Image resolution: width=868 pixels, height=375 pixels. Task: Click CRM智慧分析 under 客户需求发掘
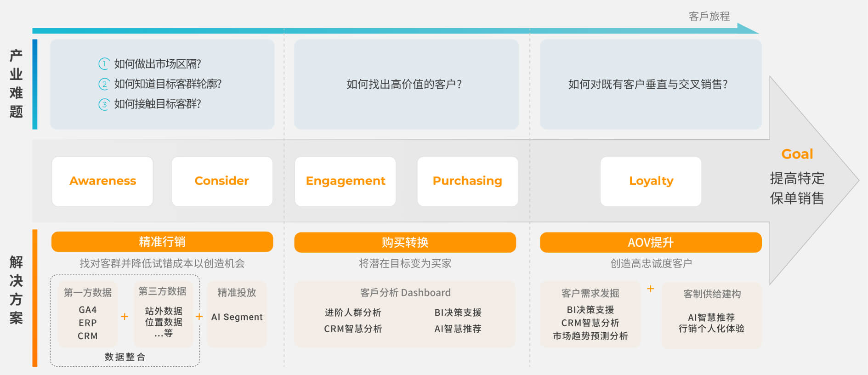pos(590,323)
